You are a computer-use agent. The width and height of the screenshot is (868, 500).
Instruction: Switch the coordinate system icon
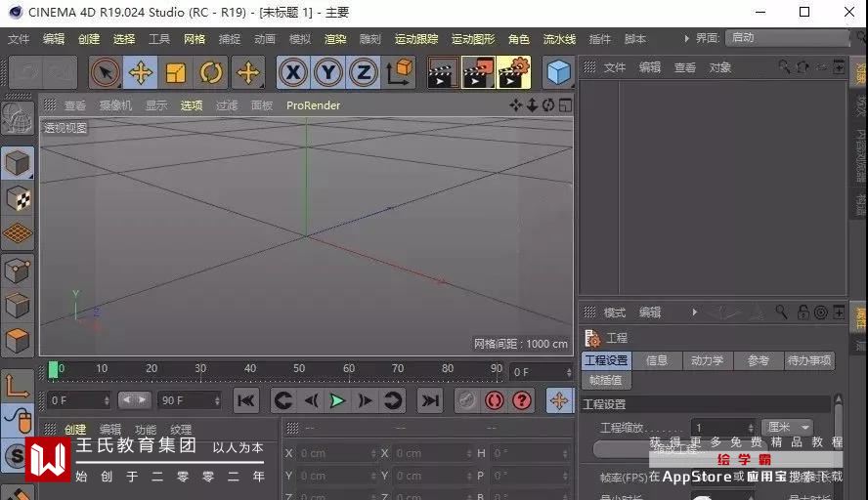400,72
